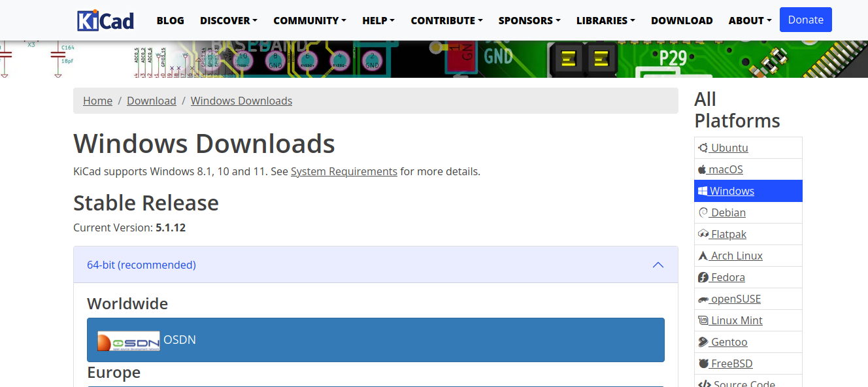Click the OSDN logo image
Image resolution: width=868 pixels, height=387 pixels.
coord(129,341)
